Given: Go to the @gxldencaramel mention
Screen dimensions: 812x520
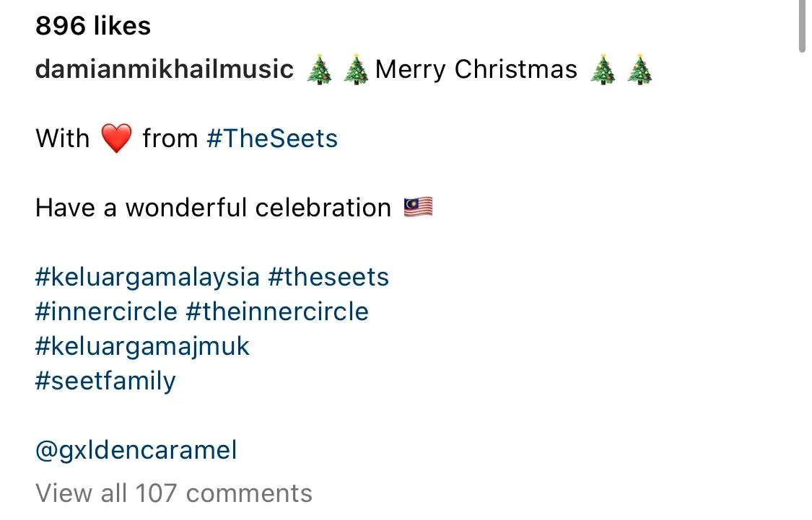Looking at the screenshot, I should coord(136,451).
